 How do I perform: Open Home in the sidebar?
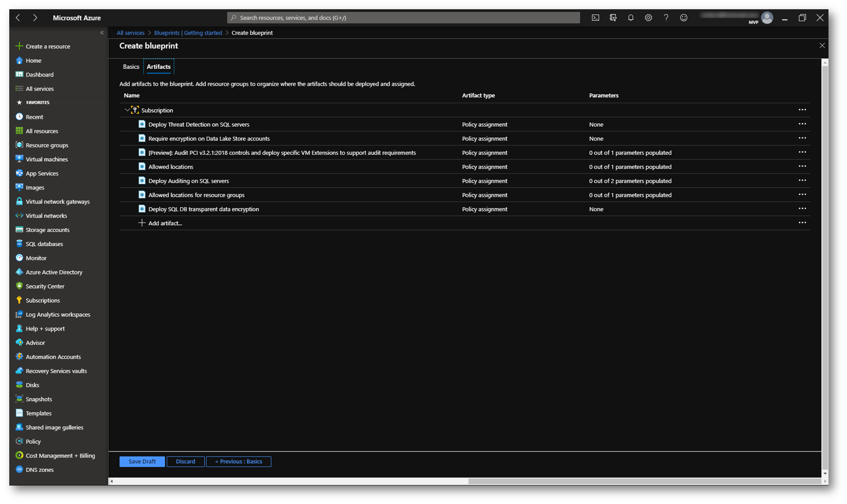point(29,60)
